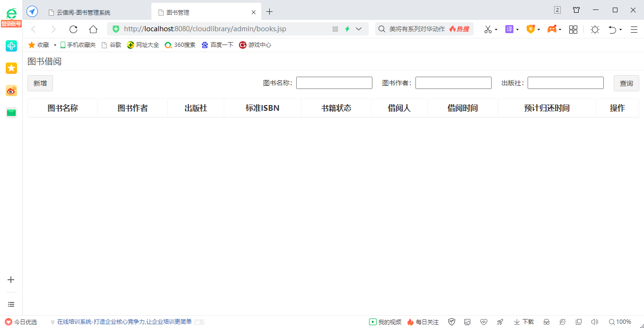Screen dimensions: 644x328
Task: Click the 热搜 hot search label
Action: point(459,29)
